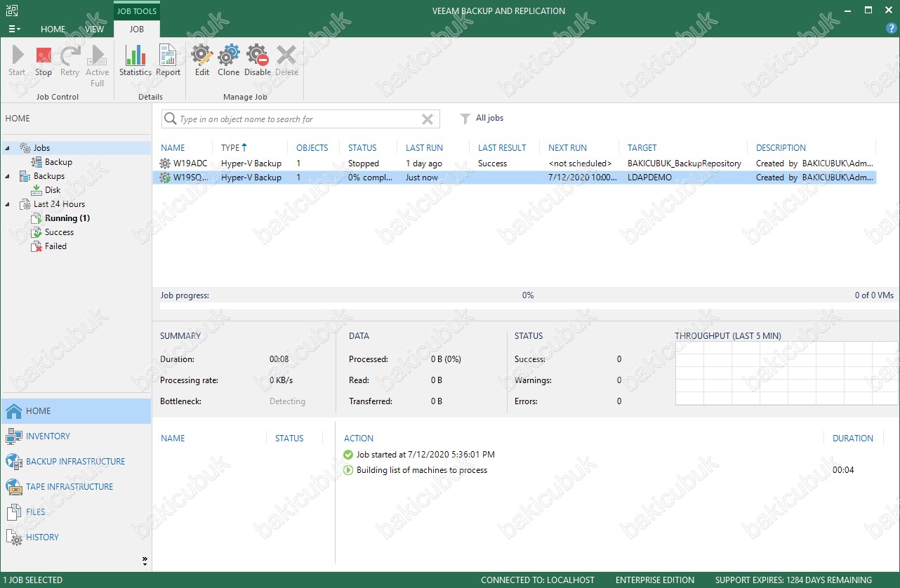Click the search magnifier icon

tap(170, 119)
